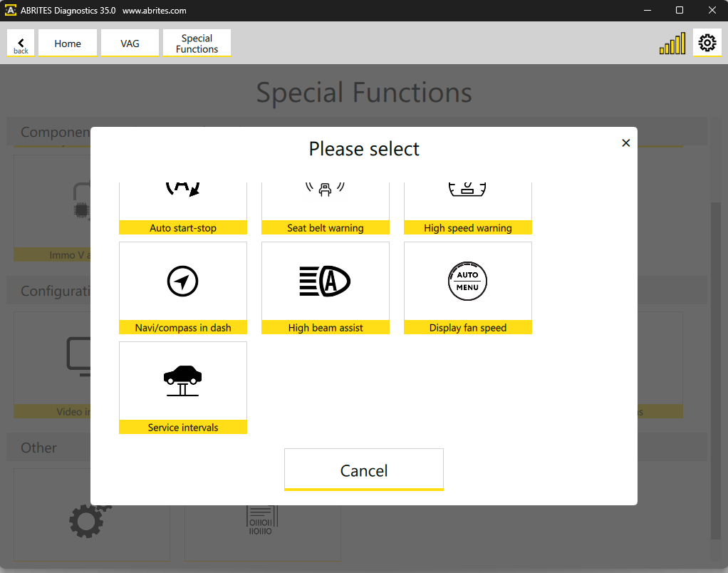Click the background page vertical scrollbar
Viewport: 728px width, 573px height.
pos(715,371)
